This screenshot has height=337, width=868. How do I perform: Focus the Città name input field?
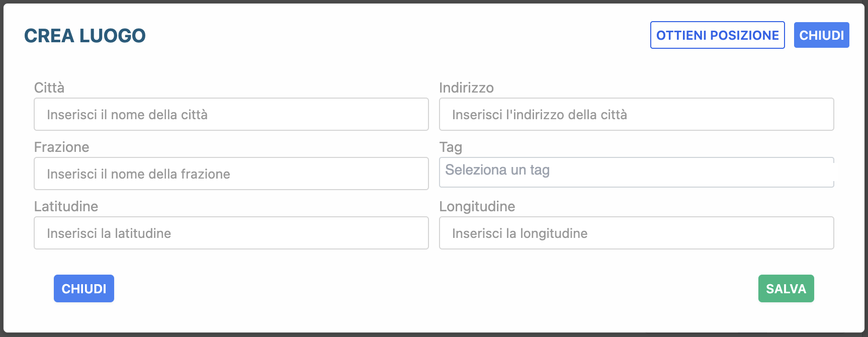pyautogui.click(x=231, y=115)
